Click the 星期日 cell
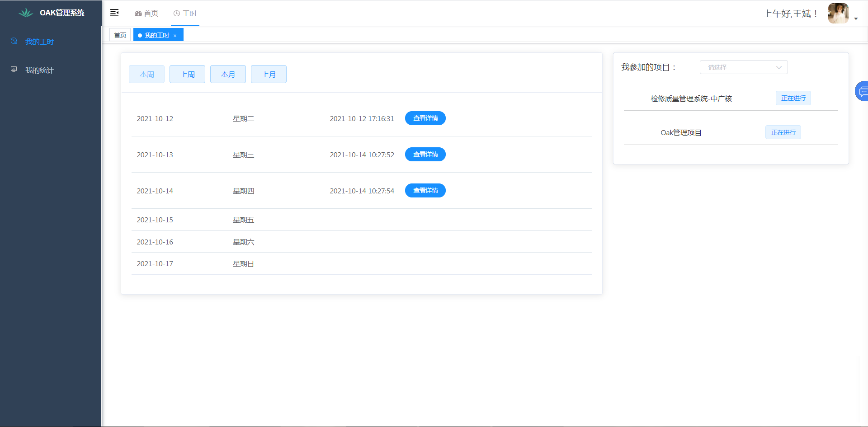This screenshot has height=427, width=868. 243,263
